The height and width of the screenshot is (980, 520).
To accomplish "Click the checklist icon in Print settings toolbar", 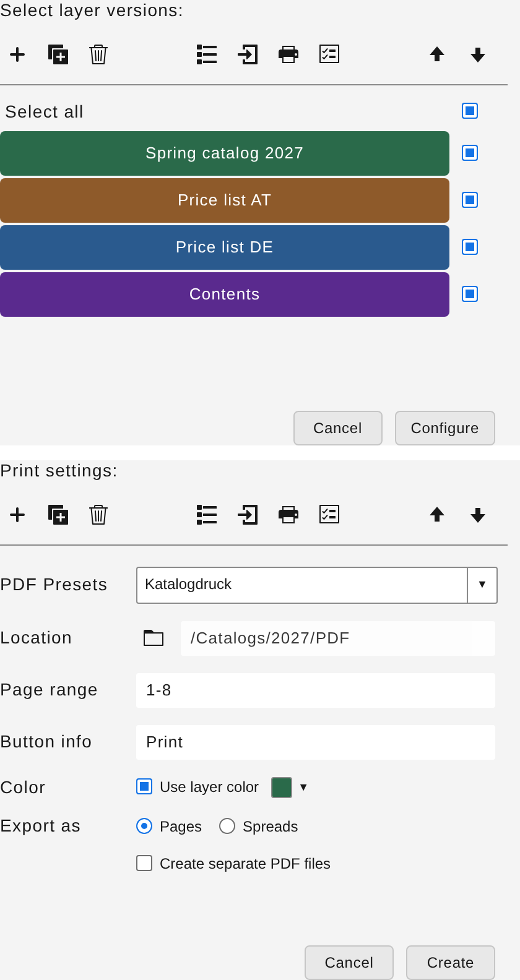I will point(329,515).
